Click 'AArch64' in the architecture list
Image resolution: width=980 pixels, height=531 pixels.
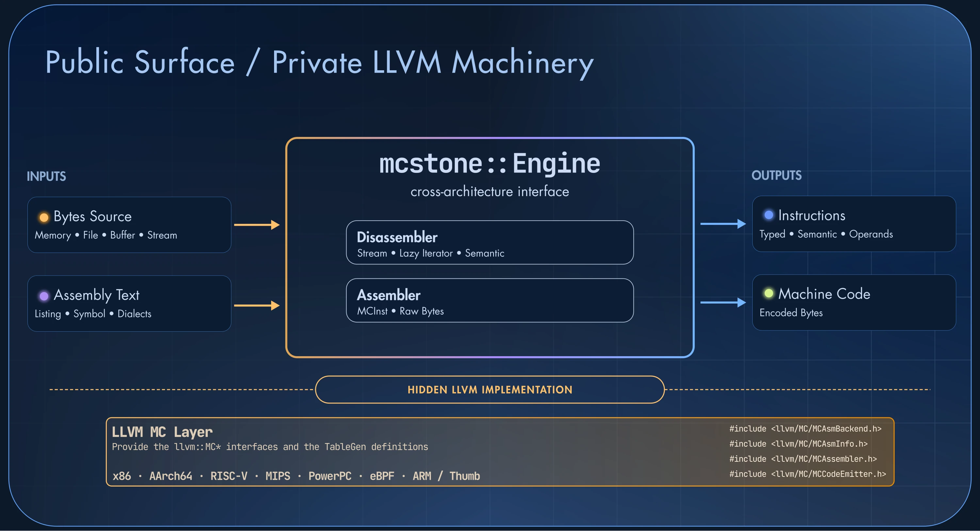[171, 476]
